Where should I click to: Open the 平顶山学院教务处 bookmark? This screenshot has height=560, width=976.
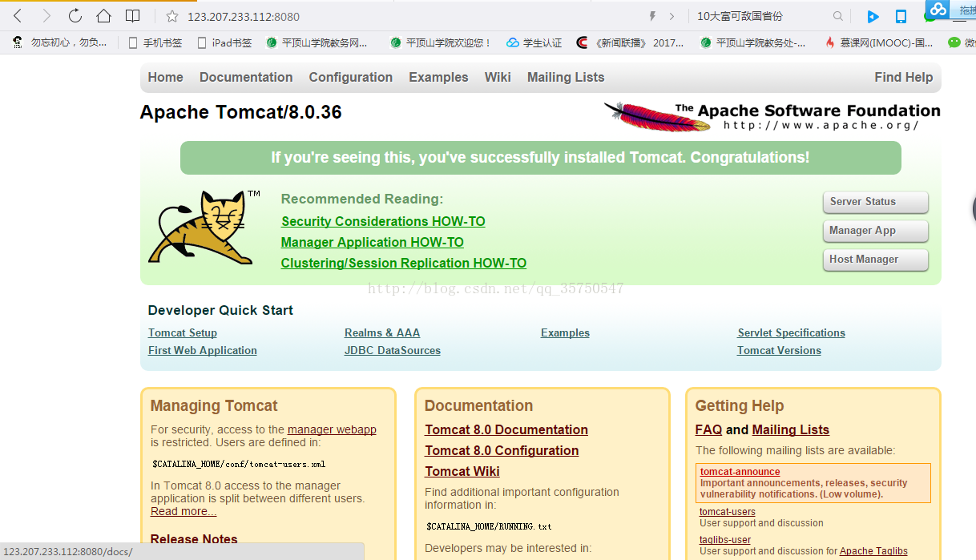point(753,42)
